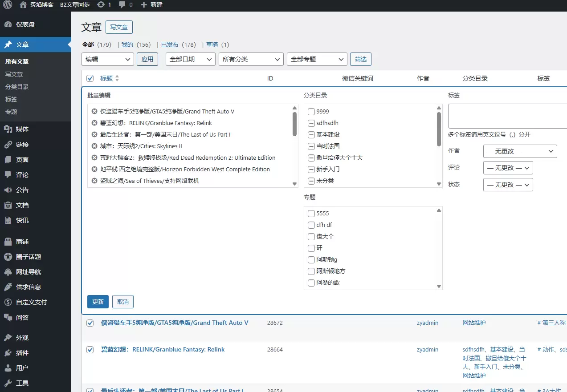Image resolution: width=567 pixels, height=392 pixels.
Task: Click the 筛选 filter button
Action: [x=361, y=59]
